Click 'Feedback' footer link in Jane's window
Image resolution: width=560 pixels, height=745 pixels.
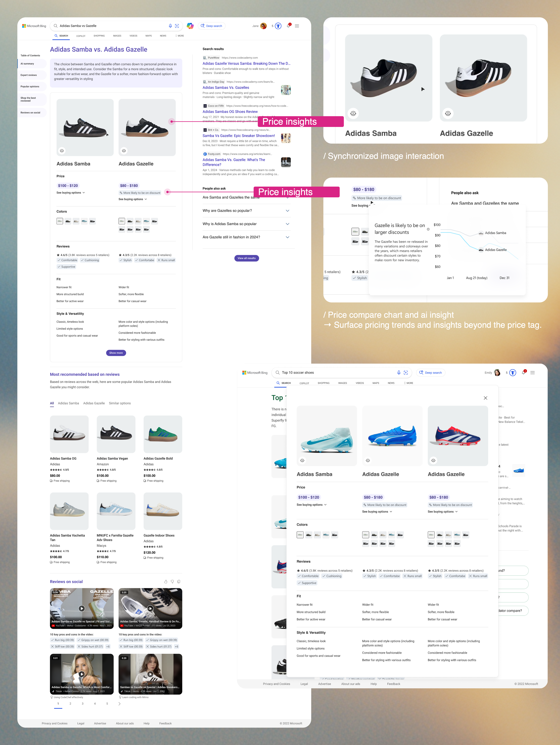pos(166,723)
